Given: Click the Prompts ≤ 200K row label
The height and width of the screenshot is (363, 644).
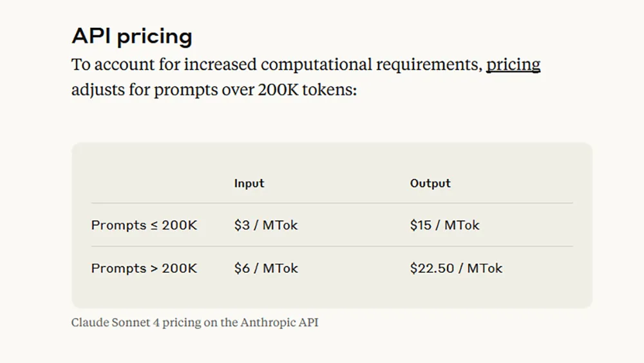Looking at the screenshot, I should (x=144, y=225).
